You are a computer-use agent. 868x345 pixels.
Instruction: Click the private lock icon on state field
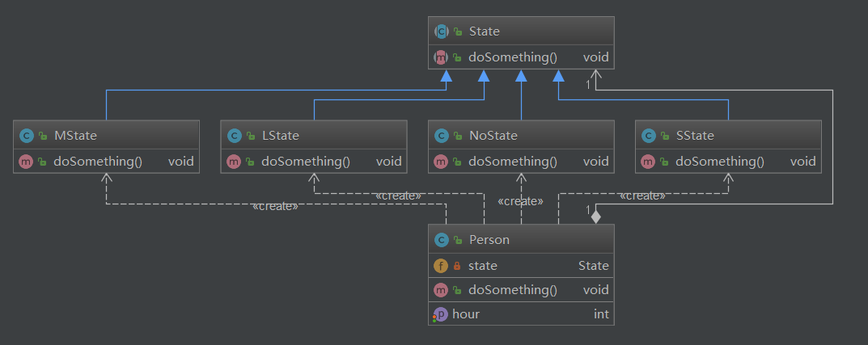coord(457,266)
